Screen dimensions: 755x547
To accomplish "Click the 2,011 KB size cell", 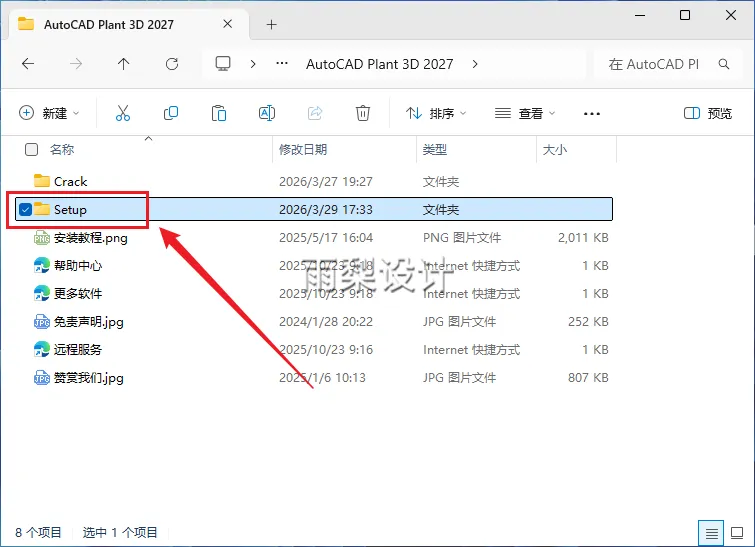I will coord(583,237).
